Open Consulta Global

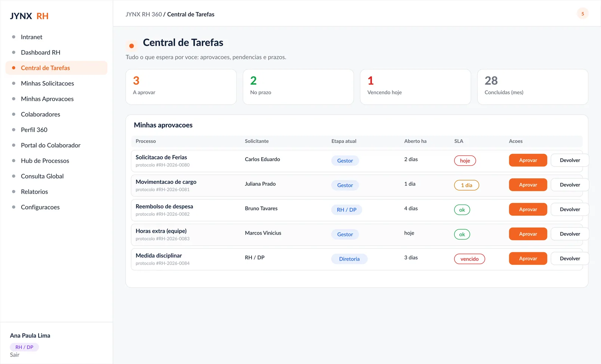pos(56,176)
